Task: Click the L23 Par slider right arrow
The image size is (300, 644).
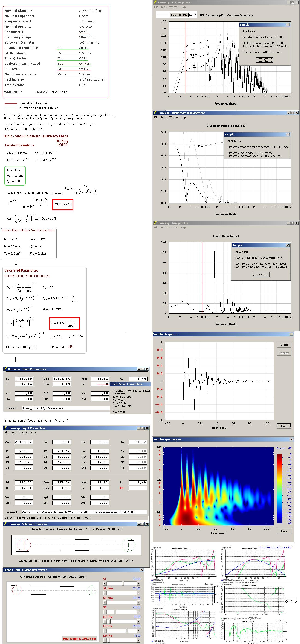Action: pyautogui.click(x=138, y=631)
